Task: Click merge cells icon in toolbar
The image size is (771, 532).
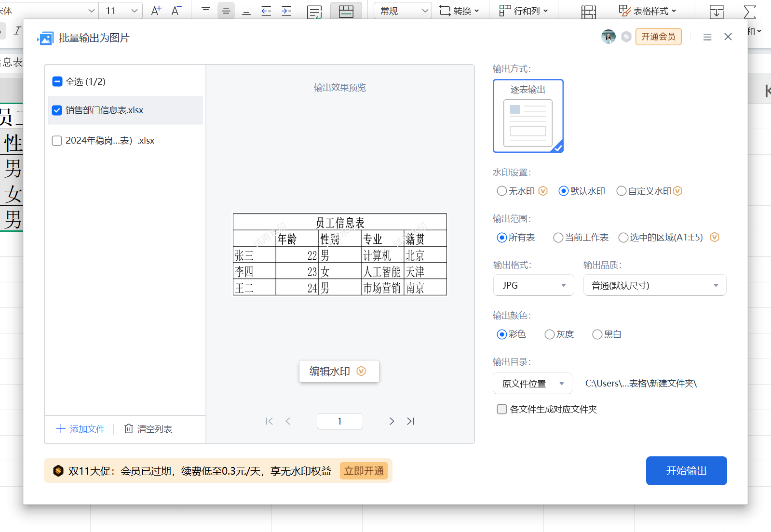Action: tap(346, 11)
